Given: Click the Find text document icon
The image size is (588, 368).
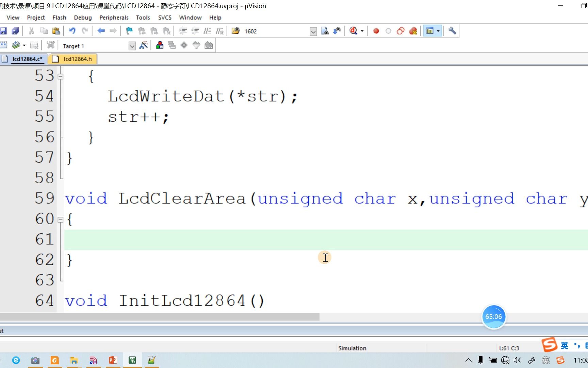Looking at the screenshot, I should (325, 31).
